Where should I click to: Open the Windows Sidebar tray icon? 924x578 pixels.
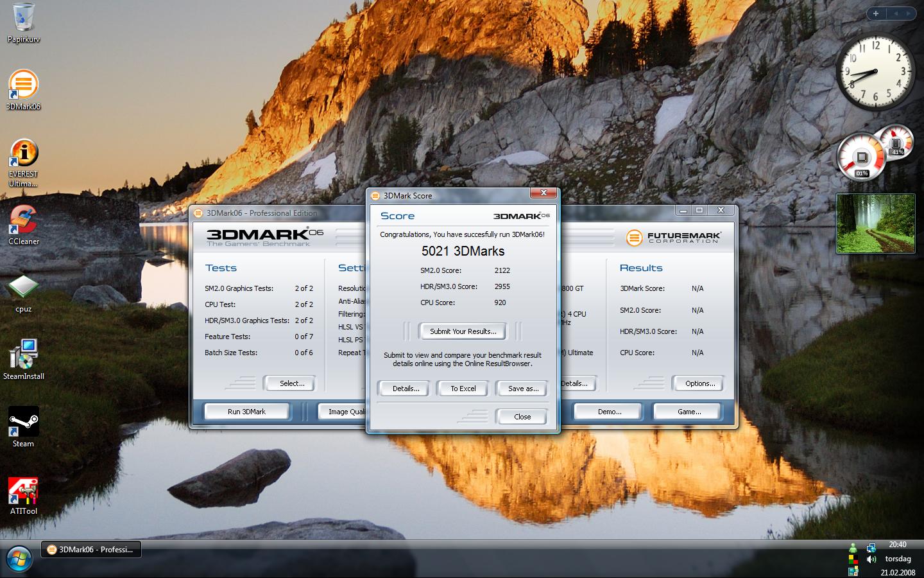[853, 571]
